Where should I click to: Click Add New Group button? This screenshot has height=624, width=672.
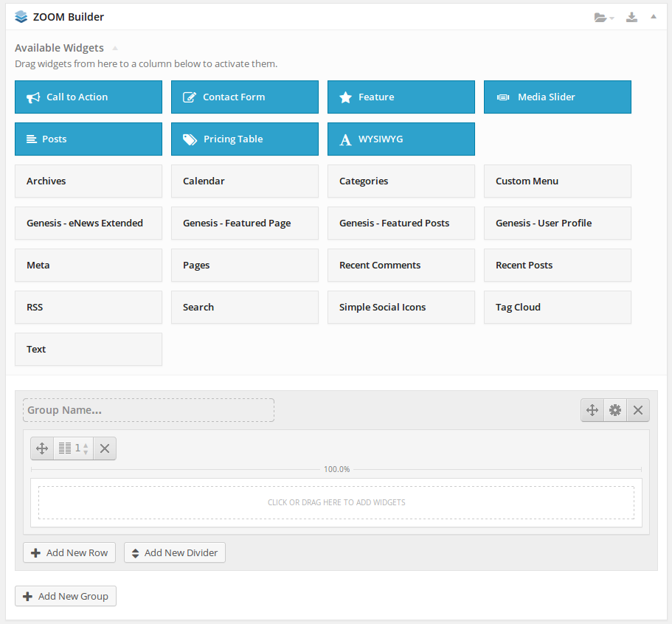pyautogui.click(x=66, y=596)
